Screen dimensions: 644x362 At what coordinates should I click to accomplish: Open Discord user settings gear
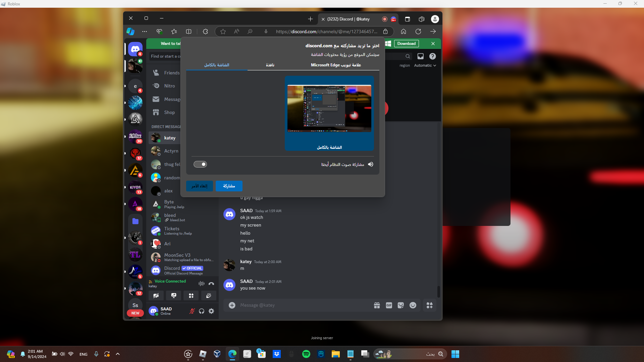[211, 311]
